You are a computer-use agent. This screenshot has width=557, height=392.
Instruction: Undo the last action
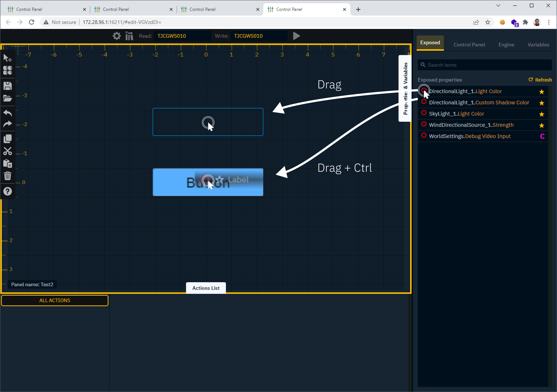[x=7, y=112]
